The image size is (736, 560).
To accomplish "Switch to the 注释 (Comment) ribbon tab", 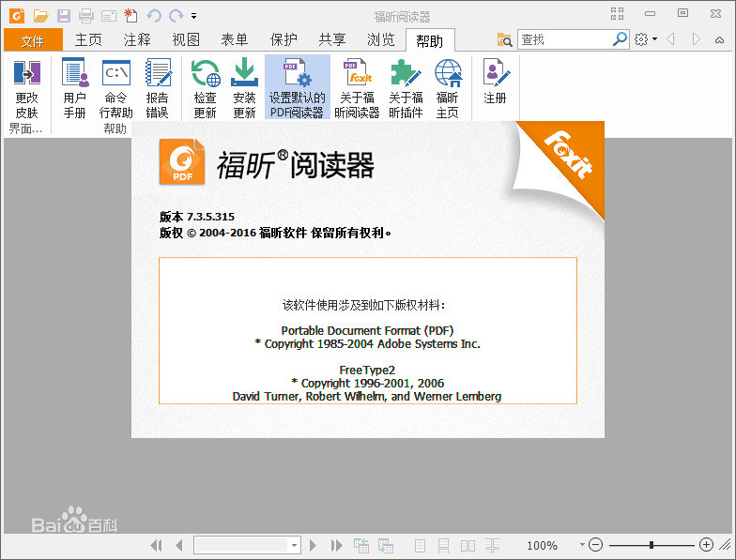I will 137,39.
